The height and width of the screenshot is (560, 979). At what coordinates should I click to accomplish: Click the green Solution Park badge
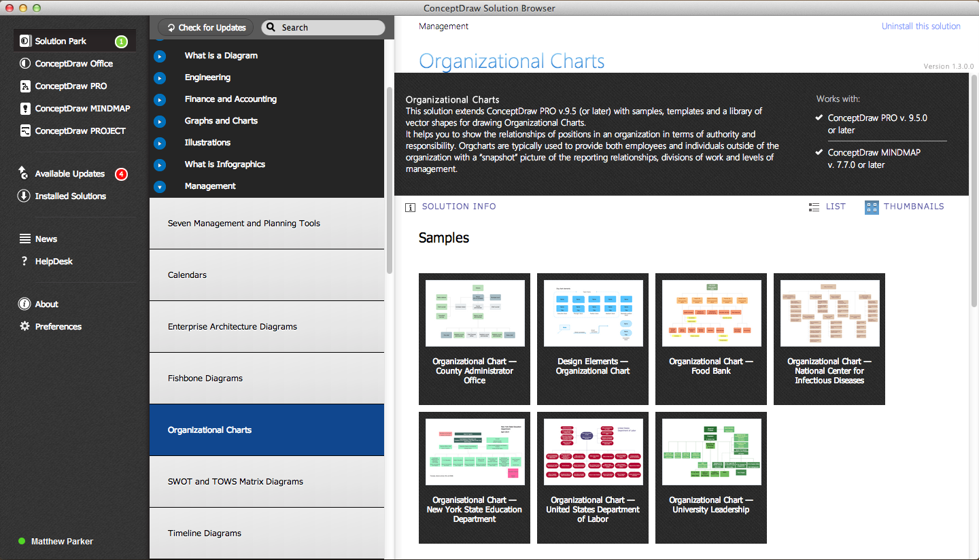click(x=121, y=41)
